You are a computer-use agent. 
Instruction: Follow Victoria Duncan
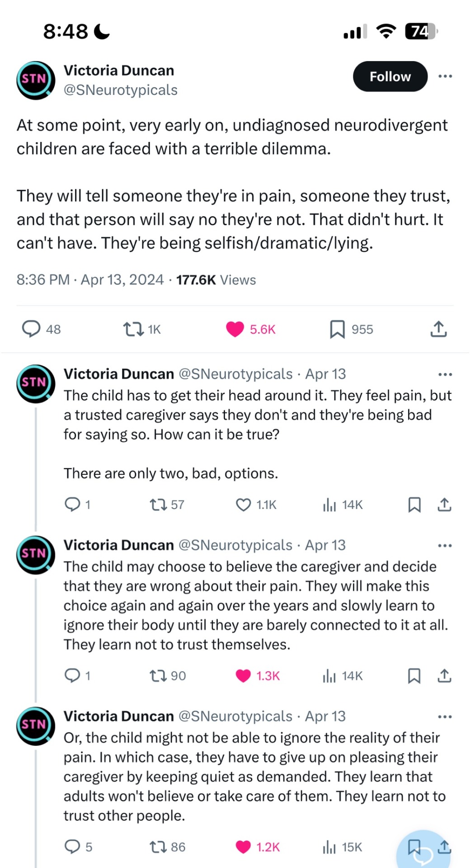(x=390, y=76)
